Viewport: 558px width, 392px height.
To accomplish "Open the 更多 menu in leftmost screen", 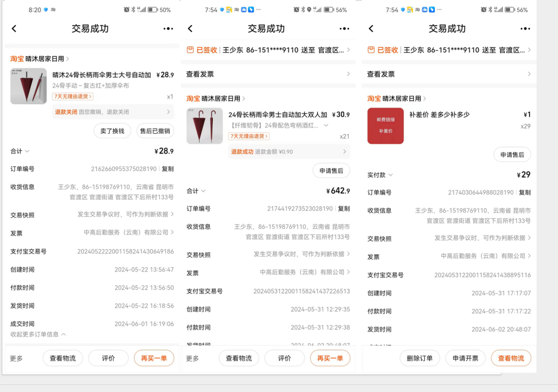I will tap(17, 358).
